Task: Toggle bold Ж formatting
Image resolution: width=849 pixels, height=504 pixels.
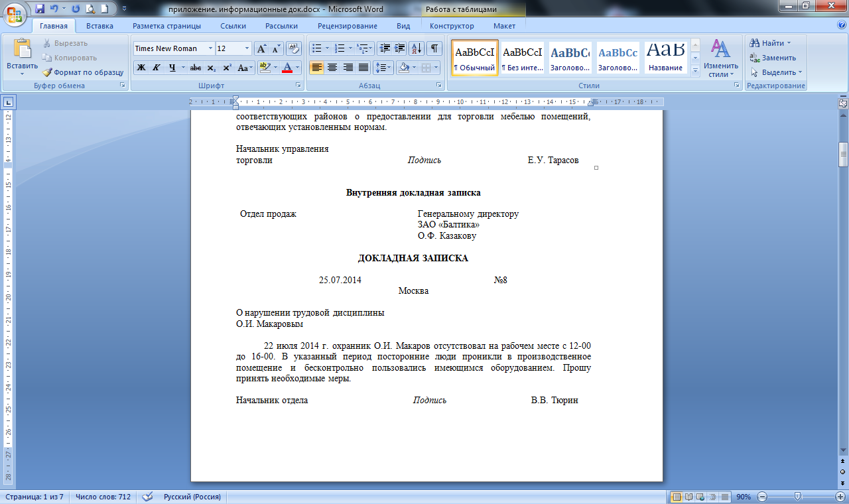Action: tap(141, 68)
